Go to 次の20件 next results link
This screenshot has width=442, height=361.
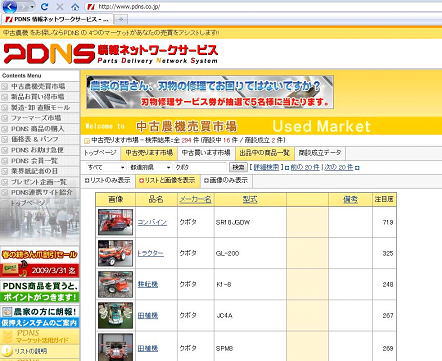339,167
